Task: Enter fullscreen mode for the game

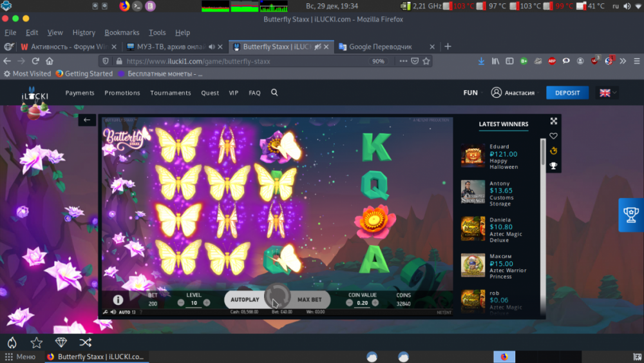Action: coord(553,121)
